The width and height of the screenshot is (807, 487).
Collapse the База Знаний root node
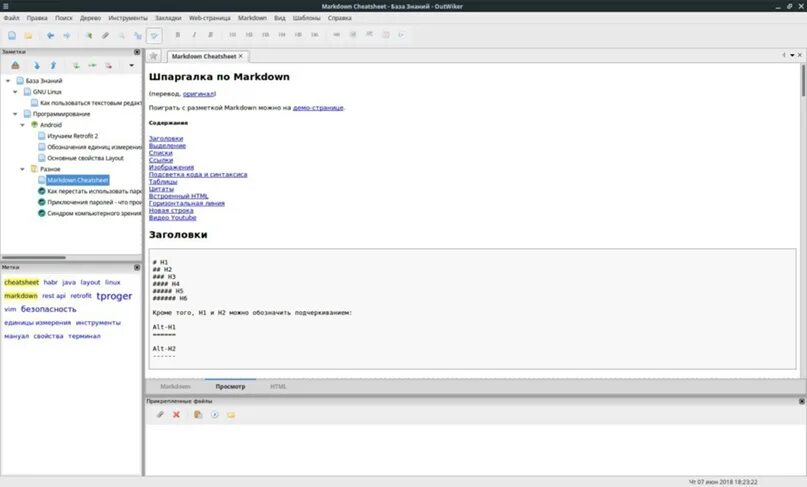point(8,81)
